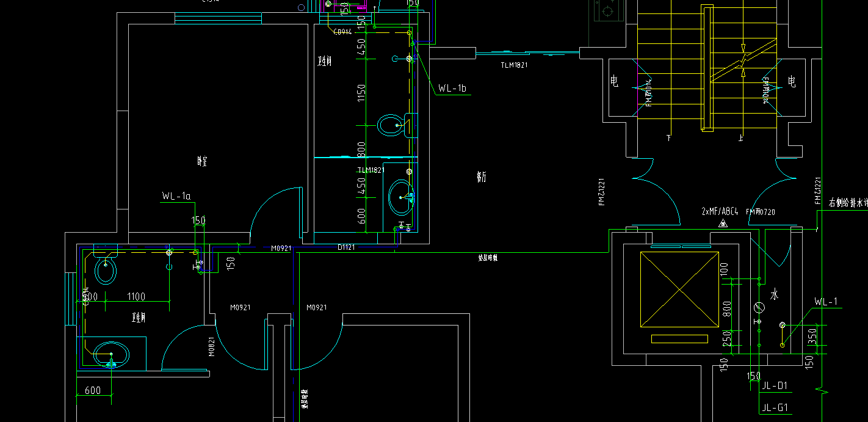Click the 电 label right of the staircase

(x=792, y=81)
